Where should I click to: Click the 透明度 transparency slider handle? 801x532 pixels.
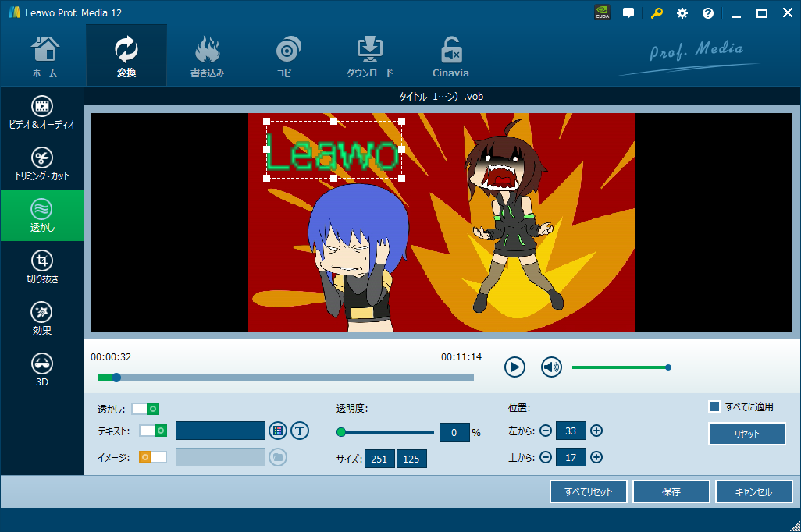[x=341, y=431]
